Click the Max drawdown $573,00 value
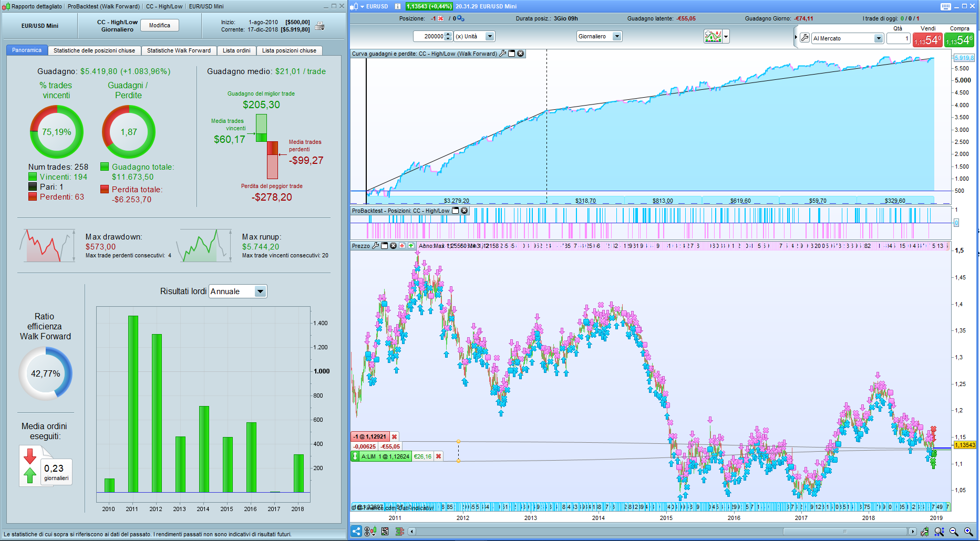Screen dimensions: 980x541 tap(100, 247)
